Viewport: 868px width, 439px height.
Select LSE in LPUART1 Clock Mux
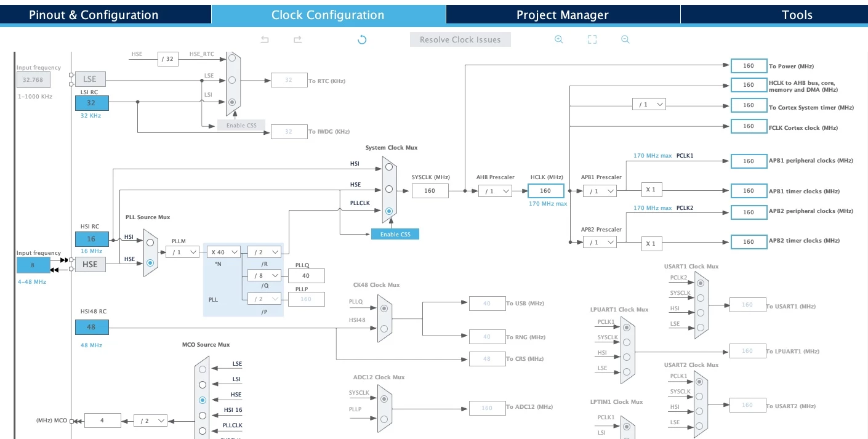tap(627, 372)
